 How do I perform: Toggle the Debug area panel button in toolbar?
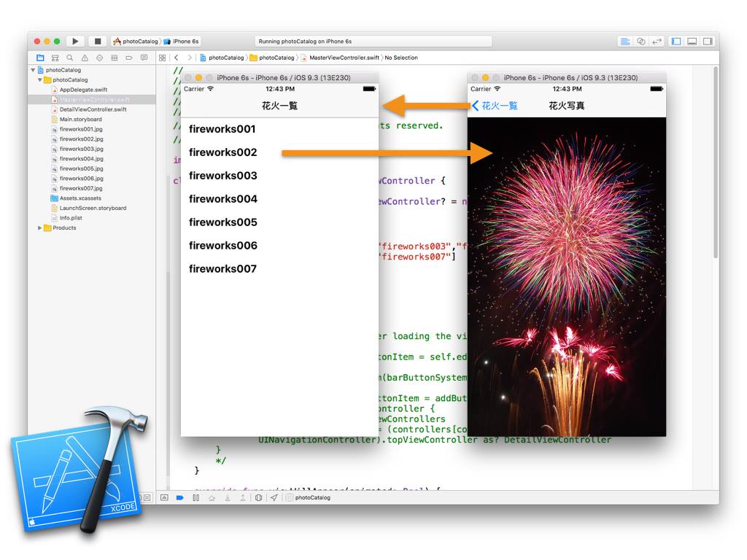pos(692,42)
